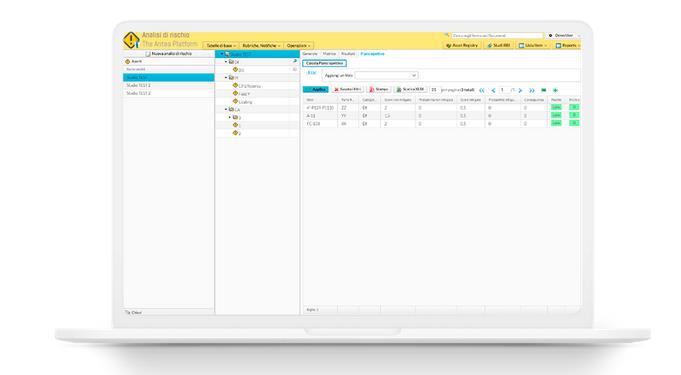Open Studi RBI from the top bar

[x=499, y=45]
